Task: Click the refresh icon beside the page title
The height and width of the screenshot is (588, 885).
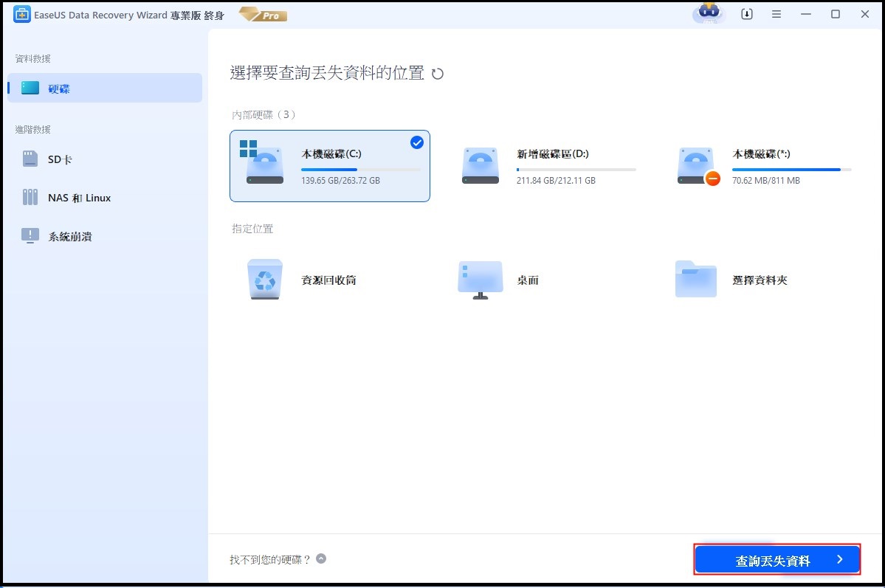Action: point(437,74)
